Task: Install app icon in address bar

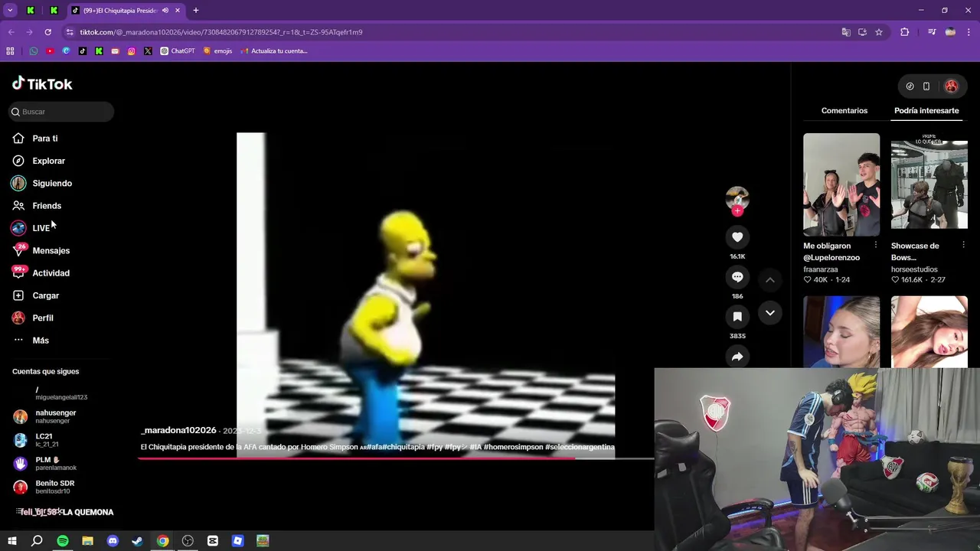Action: point(862,32)
